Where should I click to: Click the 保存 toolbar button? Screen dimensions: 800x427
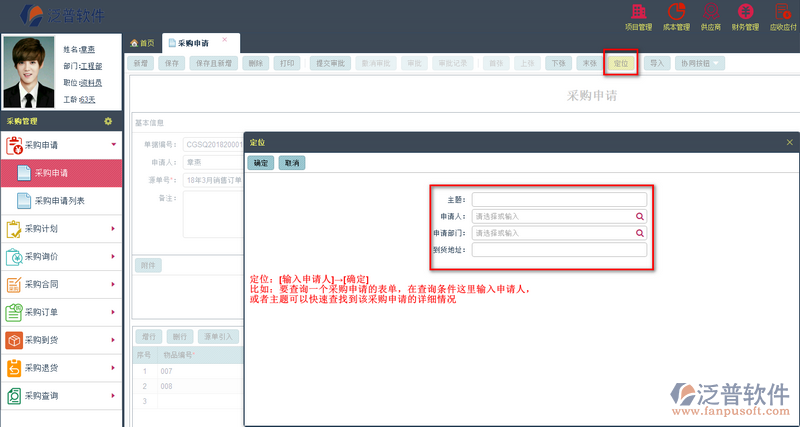[171, 63]
